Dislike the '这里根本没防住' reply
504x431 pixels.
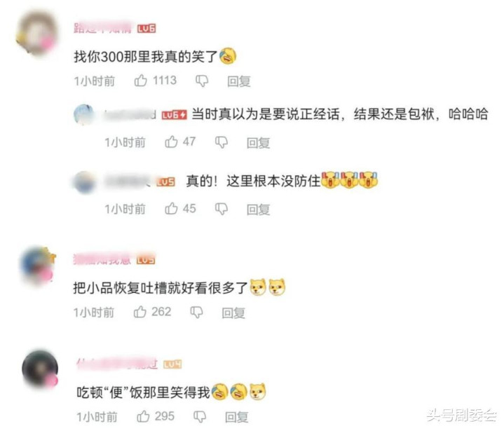221,210
